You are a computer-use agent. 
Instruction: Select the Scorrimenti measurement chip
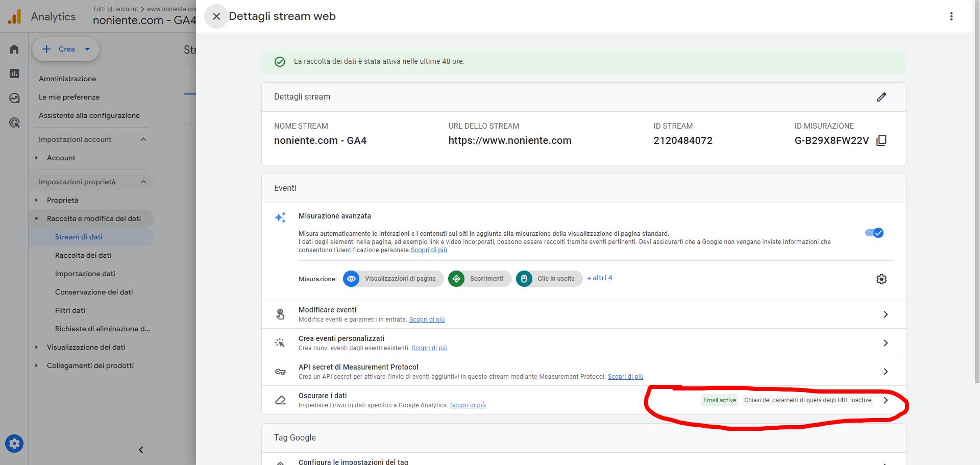coord(479,279)
